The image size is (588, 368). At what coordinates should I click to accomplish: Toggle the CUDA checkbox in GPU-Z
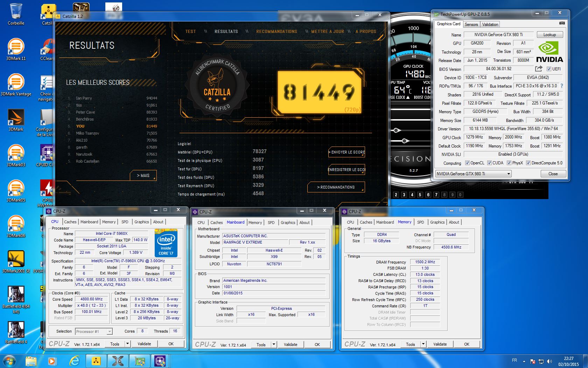click(490, 163)
